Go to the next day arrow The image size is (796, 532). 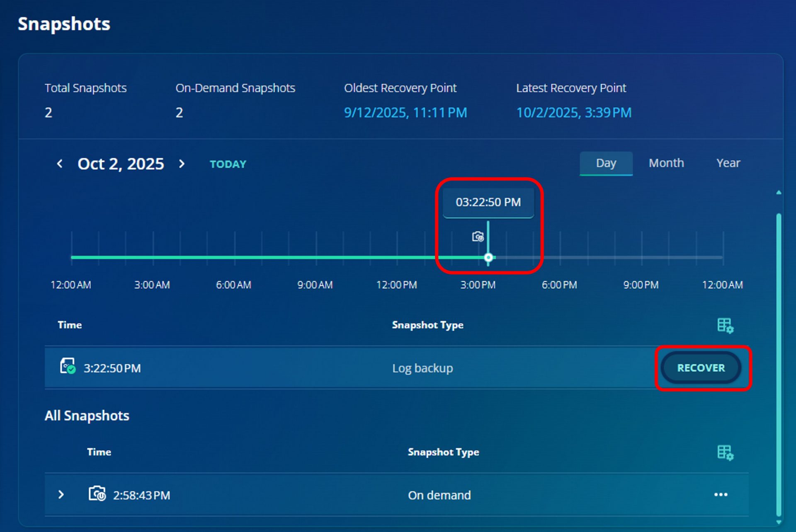[x=182, y=164]
